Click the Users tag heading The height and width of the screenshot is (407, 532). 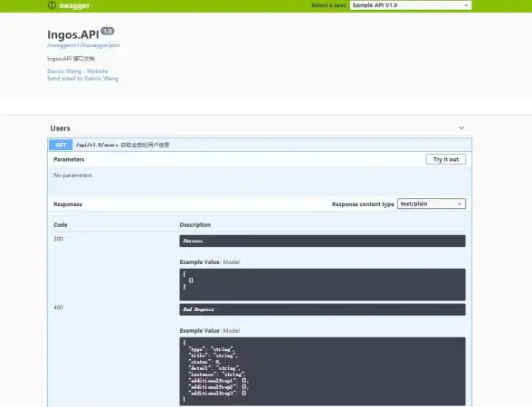60,128
